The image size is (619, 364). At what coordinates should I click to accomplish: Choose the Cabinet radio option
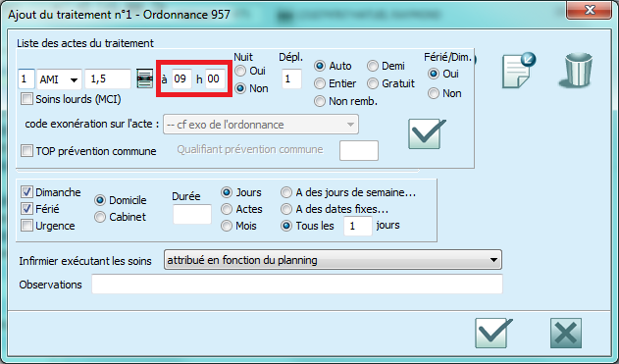click(100, 217)
